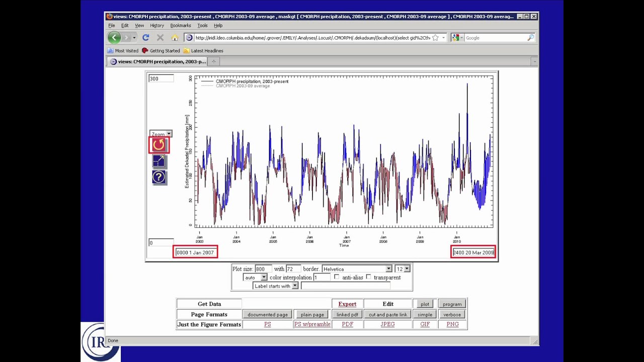
Task: Click the stop loading X icon
Action: 160,38
